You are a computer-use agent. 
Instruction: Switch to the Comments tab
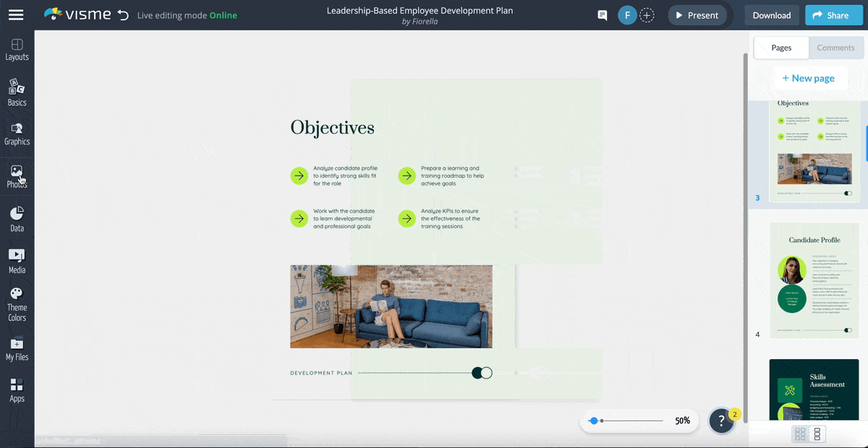pos(835,48)
